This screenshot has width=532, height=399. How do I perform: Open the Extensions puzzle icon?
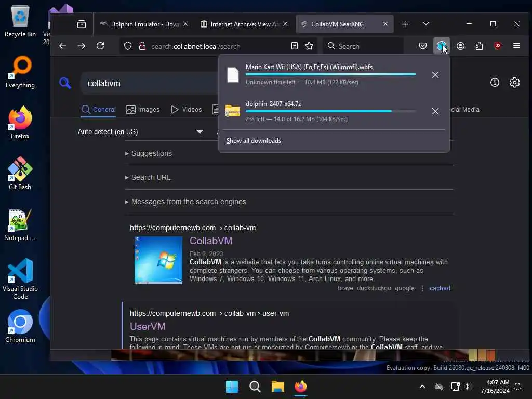coord(479,46)
